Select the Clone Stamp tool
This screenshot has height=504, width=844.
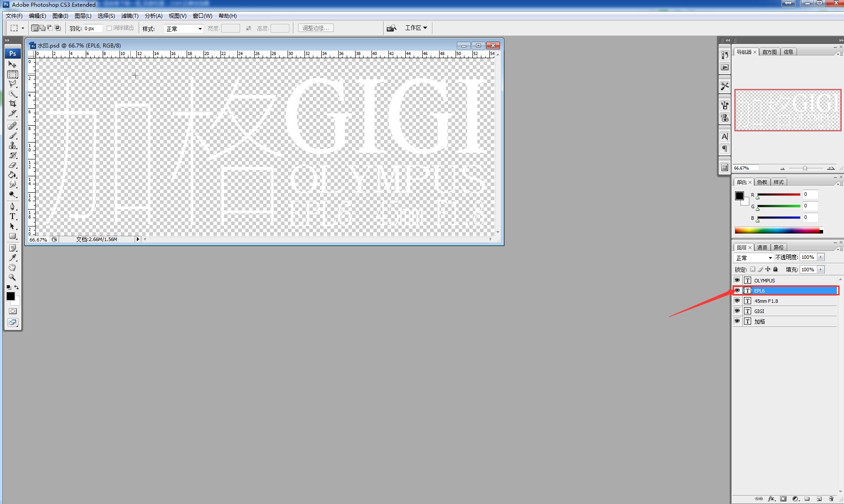12,146
